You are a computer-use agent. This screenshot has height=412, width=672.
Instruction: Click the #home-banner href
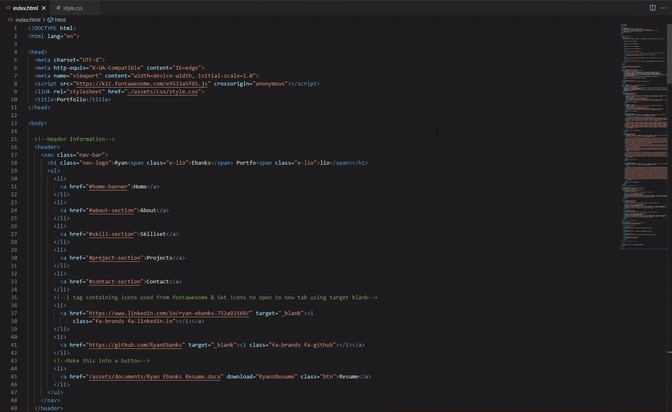[x=108, y=186]
